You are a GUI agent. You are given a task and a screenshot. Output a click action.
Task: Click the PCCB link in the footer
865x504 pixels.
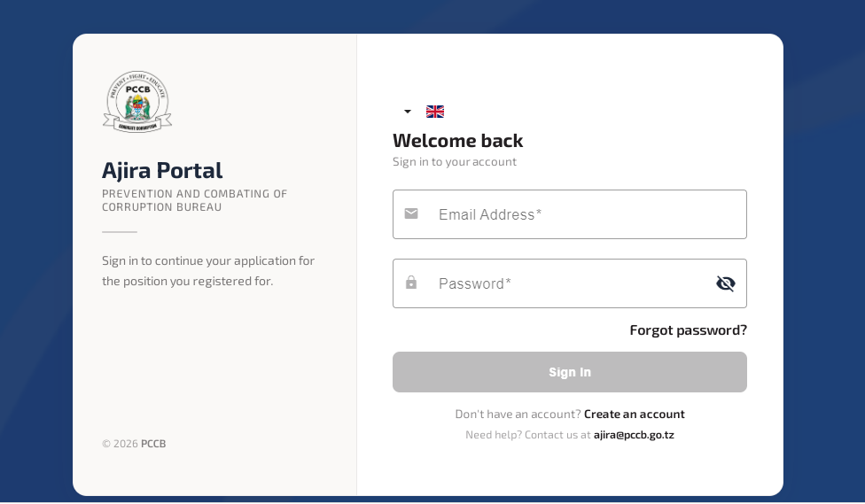[x=153, y=444]
